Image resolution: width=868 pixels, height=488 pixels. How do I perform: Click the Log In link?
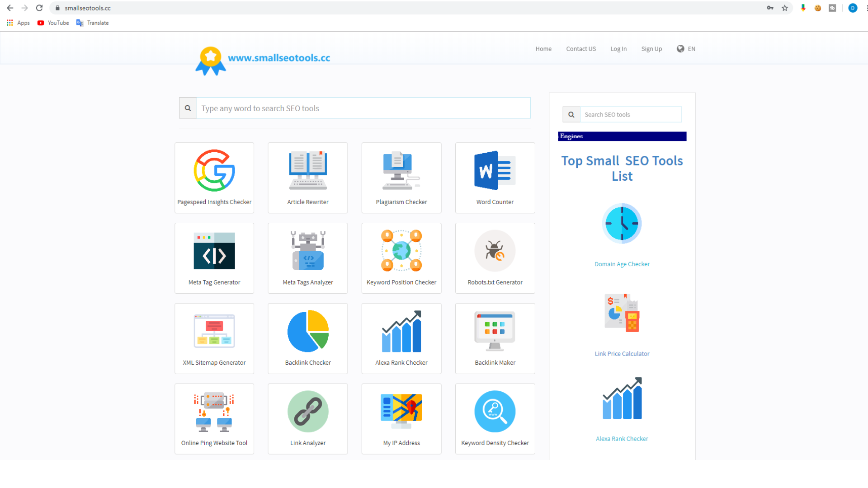(618, 49)
